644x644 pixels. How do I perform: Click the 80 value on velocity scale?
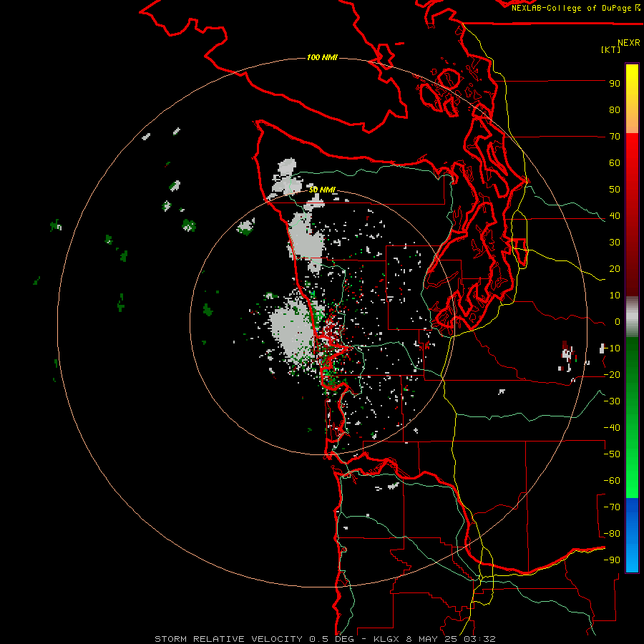tap(615, 110)
